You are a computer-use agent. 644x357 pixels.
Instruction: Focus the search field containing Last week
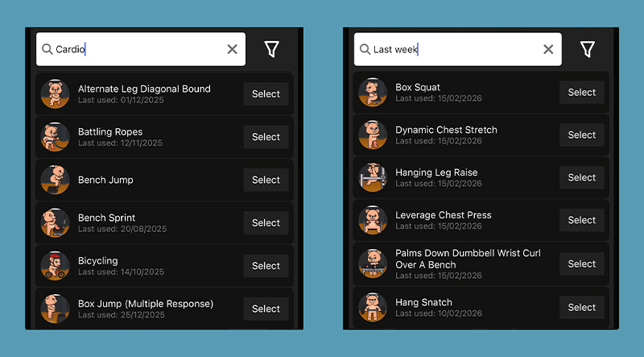457,49
